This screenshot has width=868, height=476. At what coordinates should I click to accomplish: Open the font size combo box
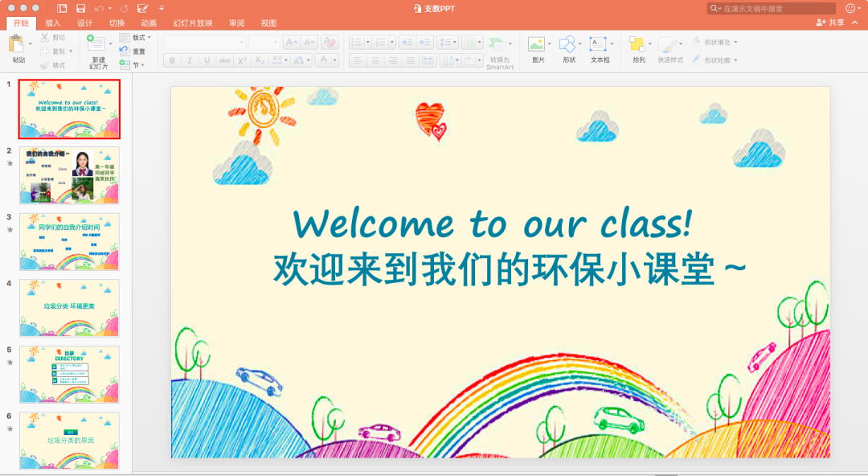[264, 42]
